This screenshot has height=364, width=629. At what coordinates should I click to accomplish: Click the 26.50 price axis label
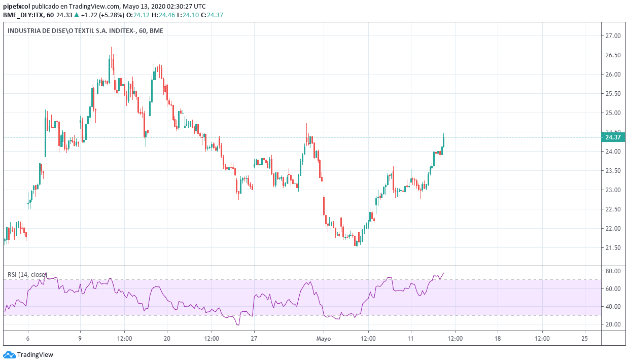point(613,55)
